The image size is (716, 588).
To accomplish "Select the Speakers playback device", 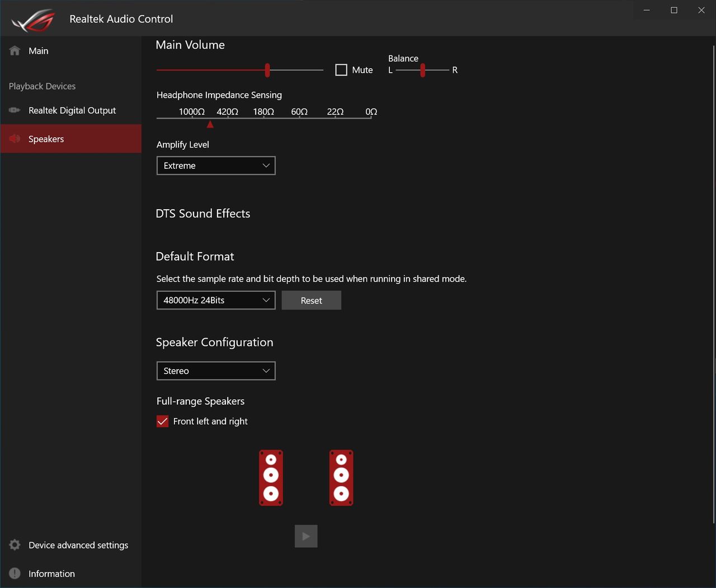I will coord(70,139).
